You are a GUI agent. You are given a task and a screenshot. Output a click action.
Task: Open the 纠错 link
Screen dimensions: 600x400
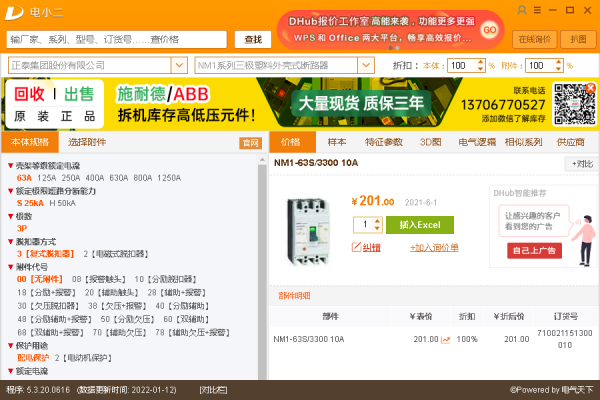(371, 248)
